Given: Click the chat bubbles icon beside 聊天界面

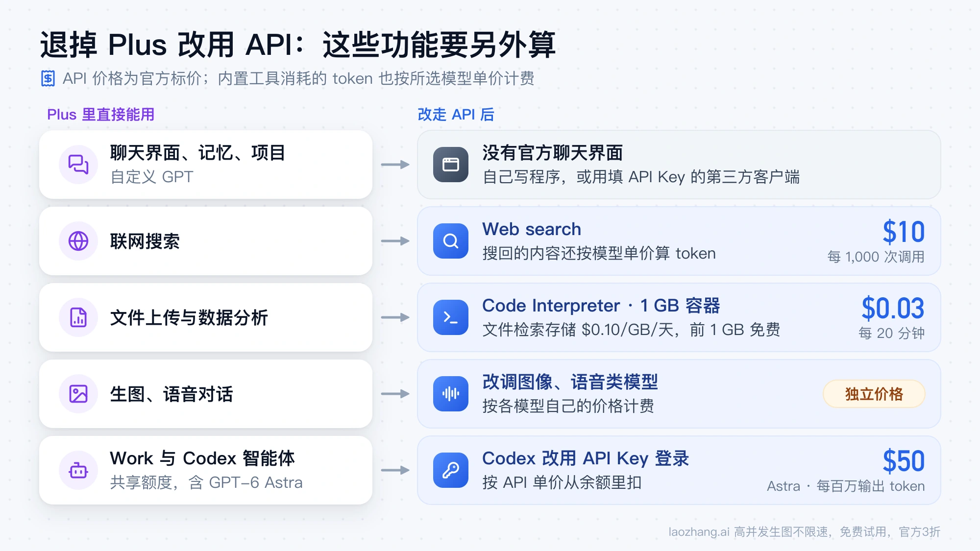Looking at the screenshot, I should click(78, 165).
